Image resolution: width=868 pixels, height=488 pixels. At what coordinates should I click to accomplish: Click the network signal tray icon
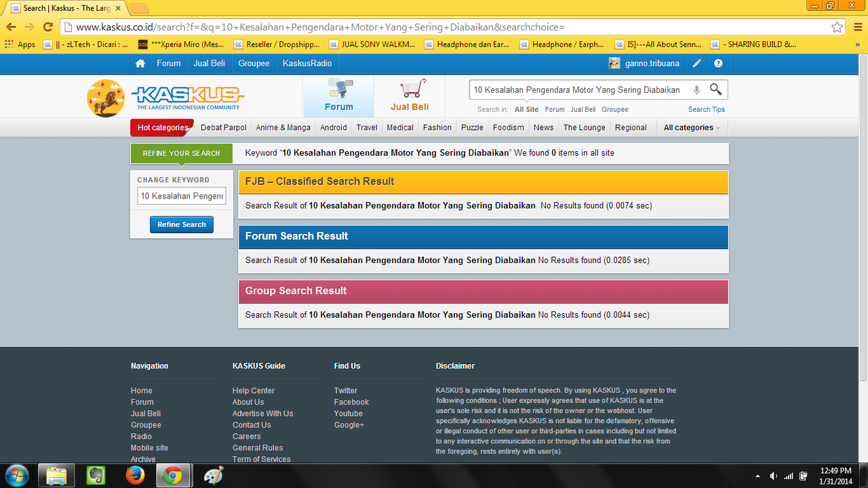click(789, 476)
